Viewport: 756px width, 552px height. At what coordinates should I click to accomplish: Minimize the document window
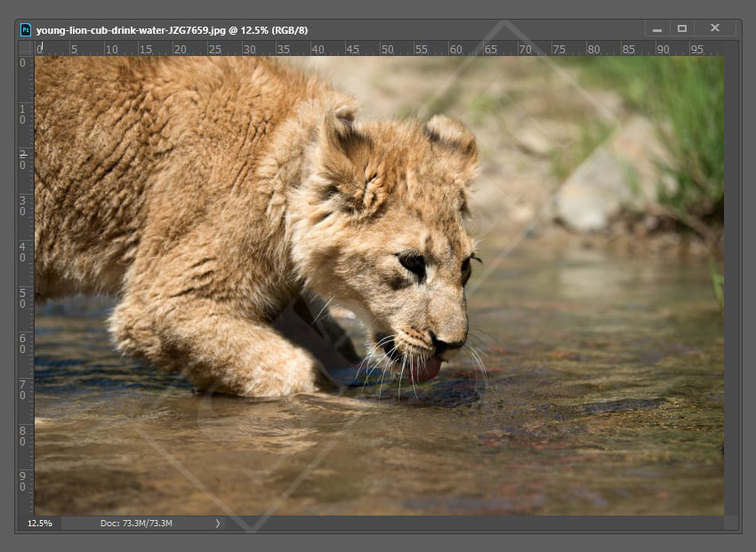(657, 29)
